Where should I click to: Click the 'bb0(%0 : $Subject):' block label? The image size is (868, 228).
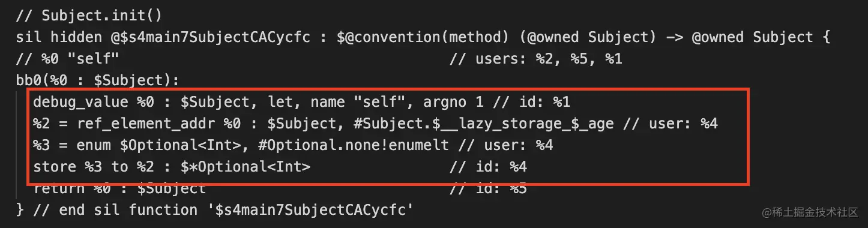[x=98, y=80]
